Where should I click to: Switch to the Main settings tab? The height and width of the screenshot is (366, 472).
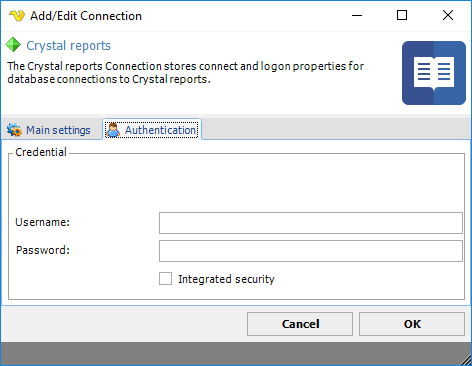pyautogui.click(x=49, y=130)
